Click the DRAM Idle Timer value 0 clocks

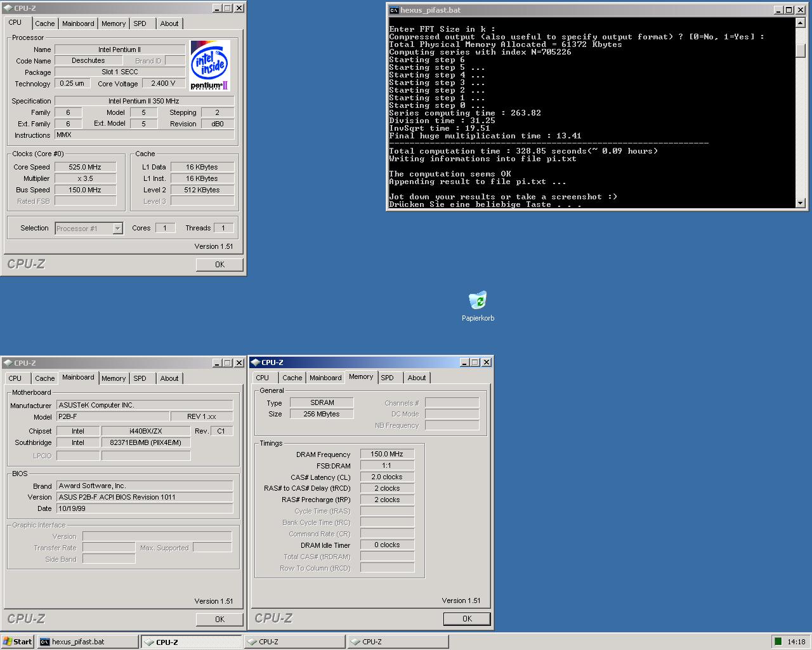[x=387, y=545]
